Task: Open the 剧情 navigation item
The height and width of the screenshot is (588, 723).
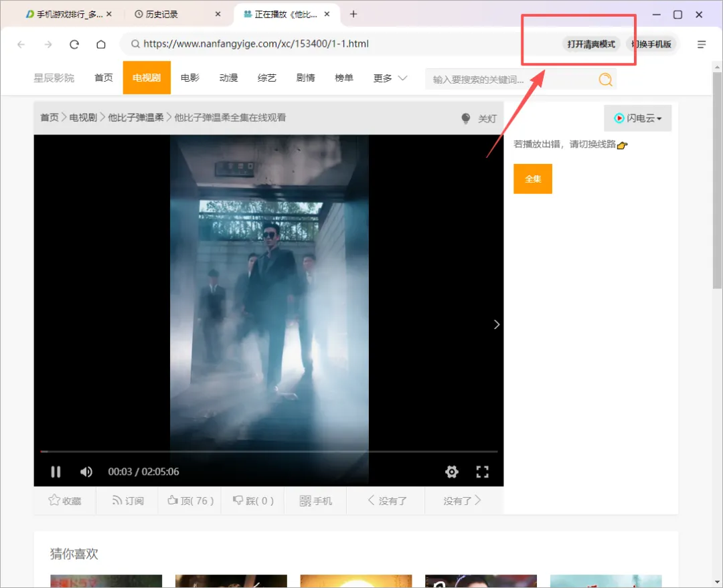Action: (x=305, y=78)
